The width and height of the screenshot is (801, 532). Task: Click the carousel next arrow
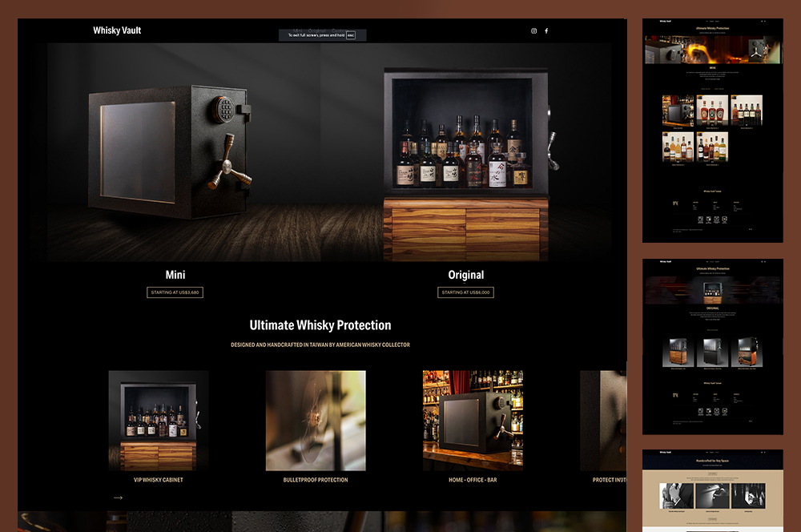point(118,498)
